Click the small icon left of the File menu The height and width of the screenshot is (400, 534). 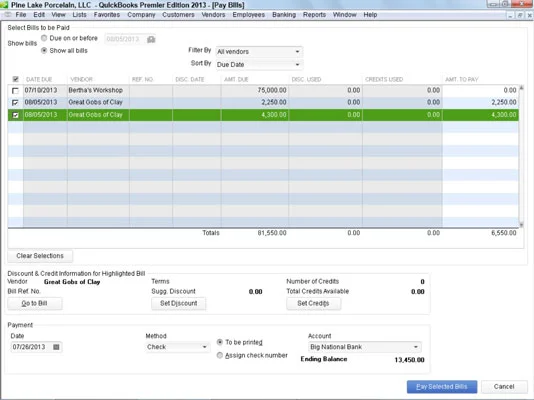pyautogui.click(x=7, y=15)
